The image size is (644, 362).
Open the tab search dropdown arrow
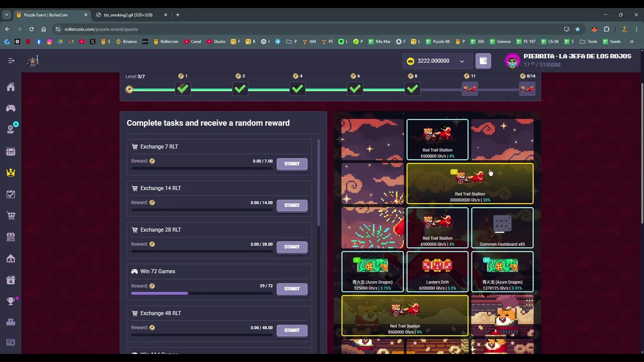[7, 15]
